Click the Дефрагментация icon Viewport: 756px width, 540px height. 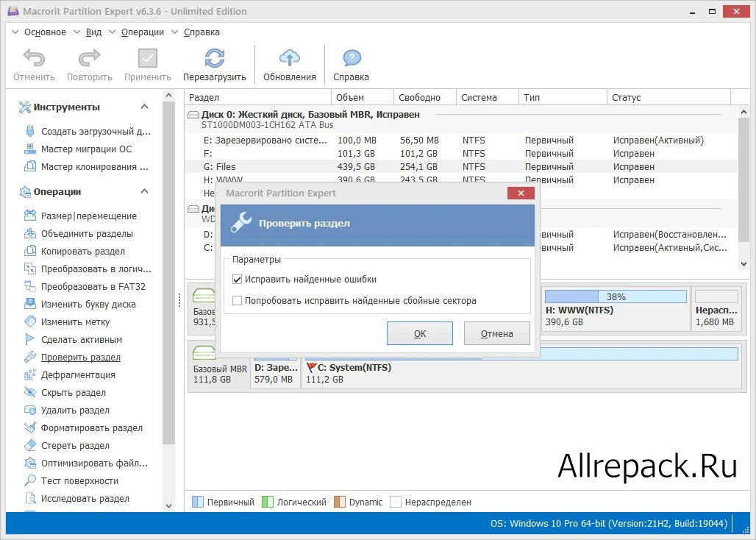[x=30, y=374]
